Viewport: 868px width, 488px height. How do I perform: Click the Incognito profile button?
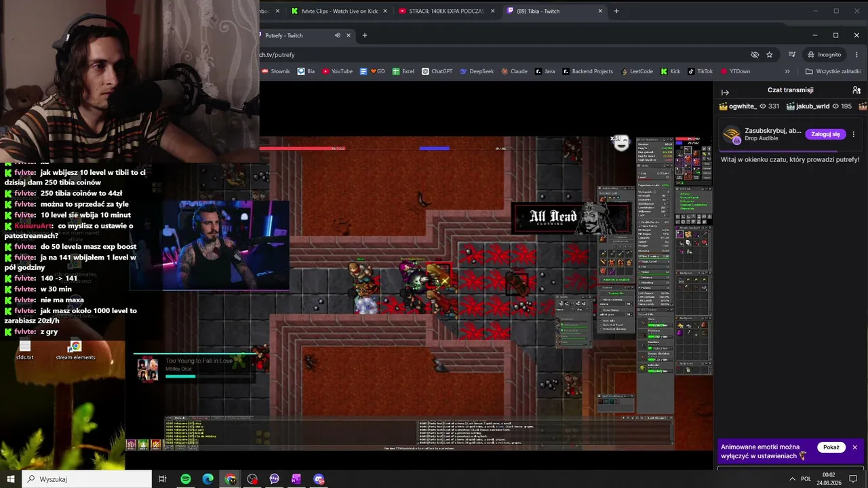coord(824,54)
